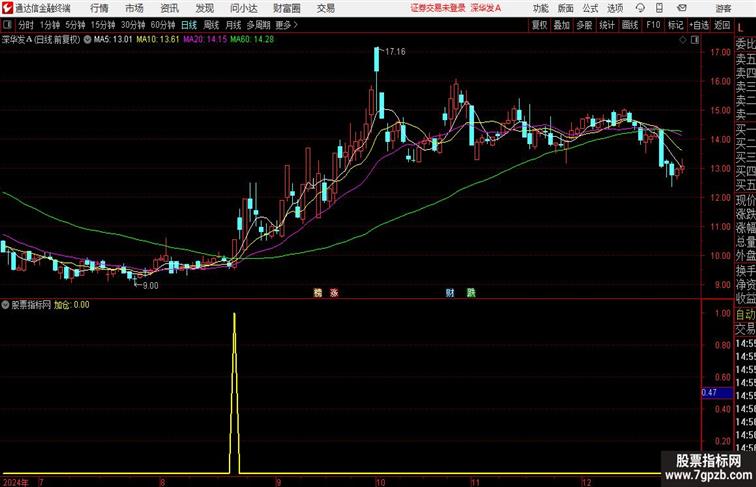This screenshot has height=487, width=756.
Task: Switch to the 60分钟 period tab
Action: coord(162,25)
